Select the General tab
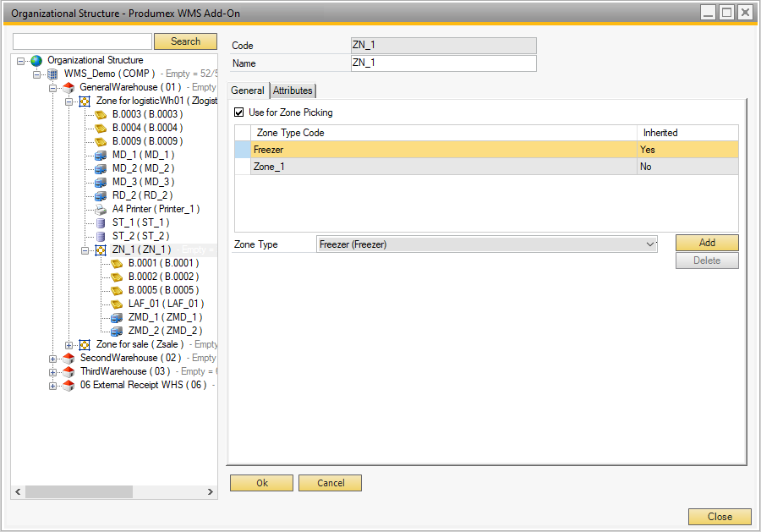This screenshot has width=761, height=532. [248, 90]
